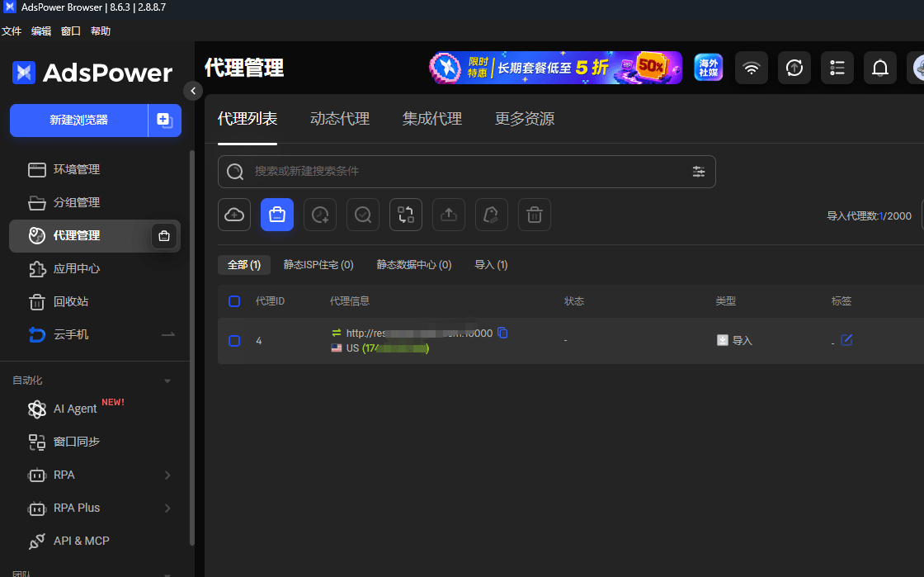Click the cloud proxy icon in toolbar

pos(234,215)
